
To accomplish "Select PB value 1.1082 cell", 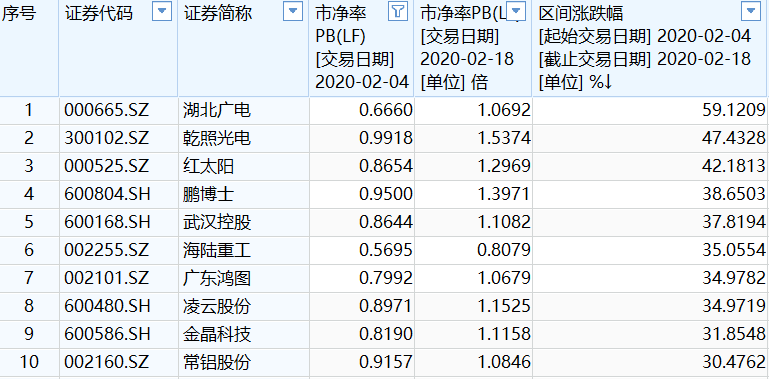I will (473, 222).
